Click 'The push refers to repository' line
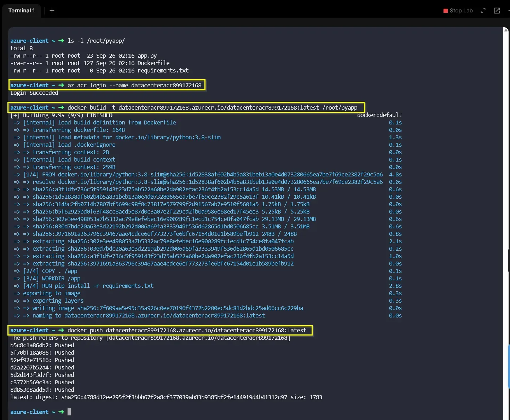 (150, 338)
